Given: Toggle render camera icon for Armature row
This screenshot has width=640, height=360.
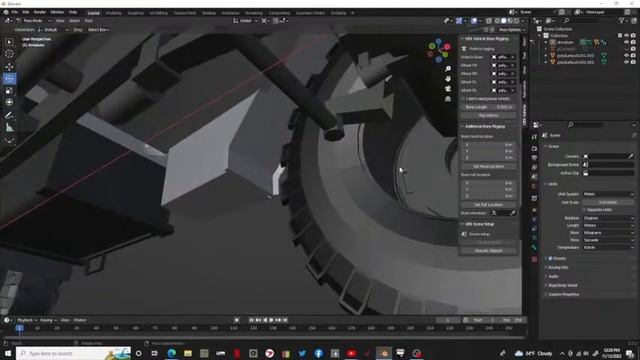Looking at the screenshot, I should pos(633,42).
